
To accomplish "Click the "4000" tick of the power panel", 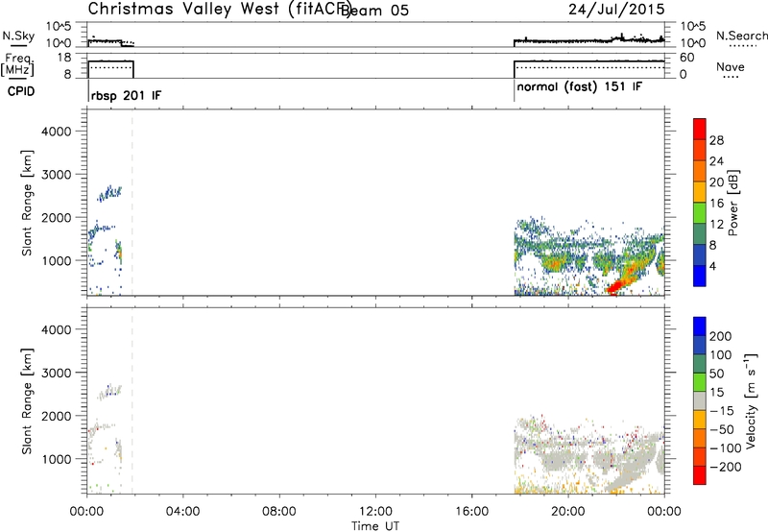I will coord(57,132).
